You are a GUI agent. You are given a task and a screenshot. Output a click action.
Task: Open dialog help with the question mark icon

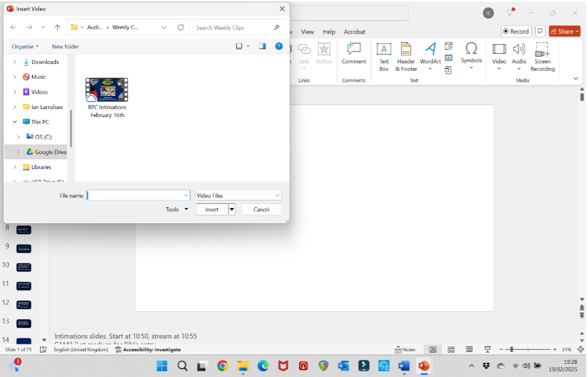coord(279,46)
